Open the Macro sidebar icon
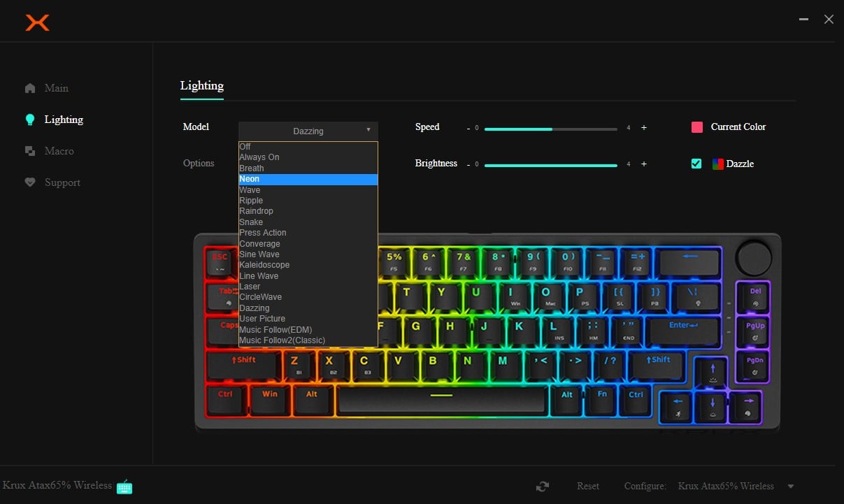This screenshot has height=504, width=844. click(30, 151)
